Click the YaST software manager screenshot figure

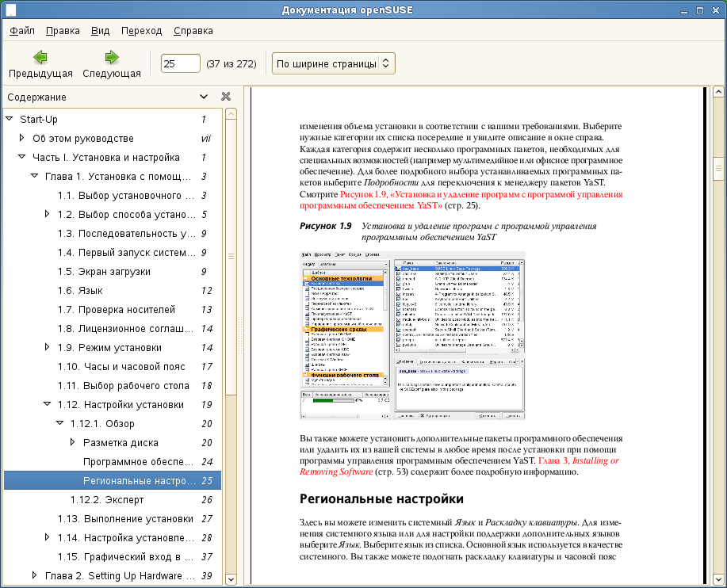412,336
